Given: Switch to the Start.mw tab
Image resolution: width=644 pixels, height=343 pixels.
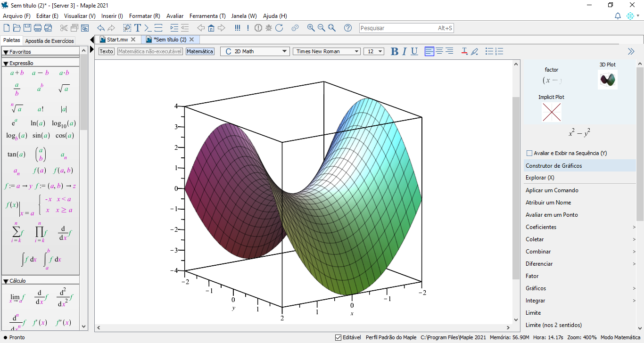Looking at the screenshot, I should click(x=117, y=40).
